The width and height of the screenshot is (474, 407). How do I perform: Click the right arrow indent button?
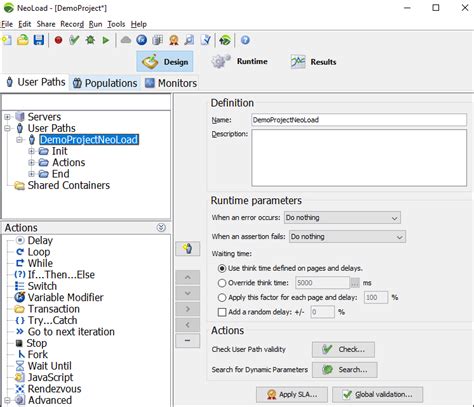tap(188, 309)
